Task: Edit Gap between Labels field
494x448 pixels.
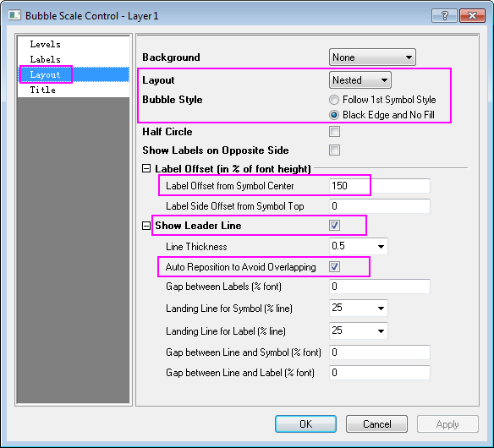Action: (379, 287)
